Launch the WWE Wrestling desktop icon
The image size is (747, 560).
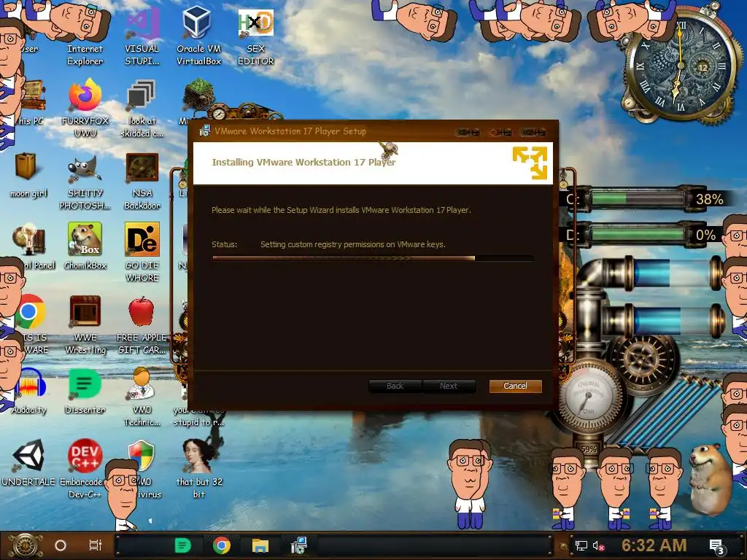coord(85,324)
